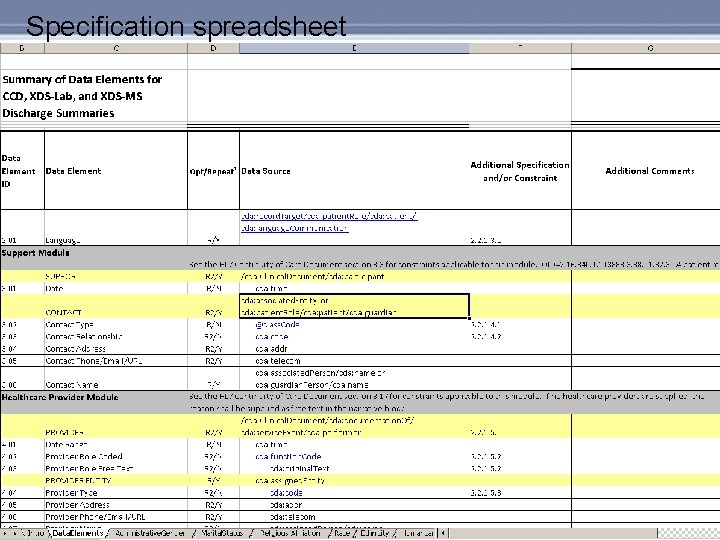Select the 'Provider Role Free Text' cell
Screen dimensions: 720x540
point(116,468)
